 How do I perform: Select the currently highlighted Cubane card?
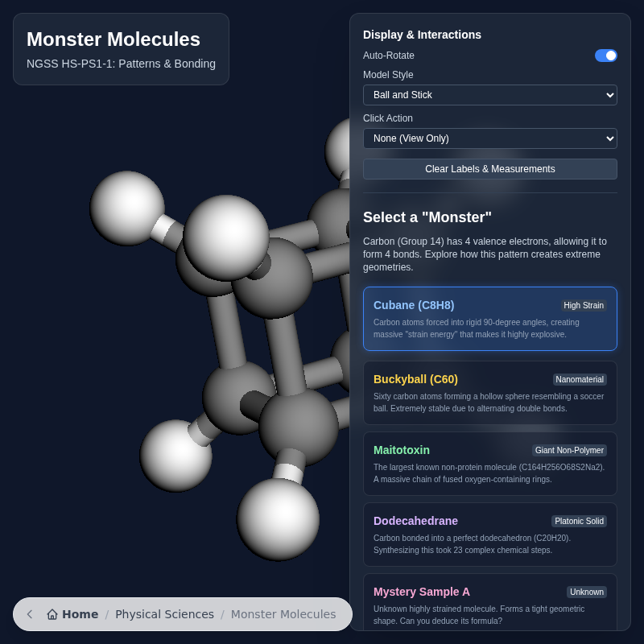[x=489, y=319]
